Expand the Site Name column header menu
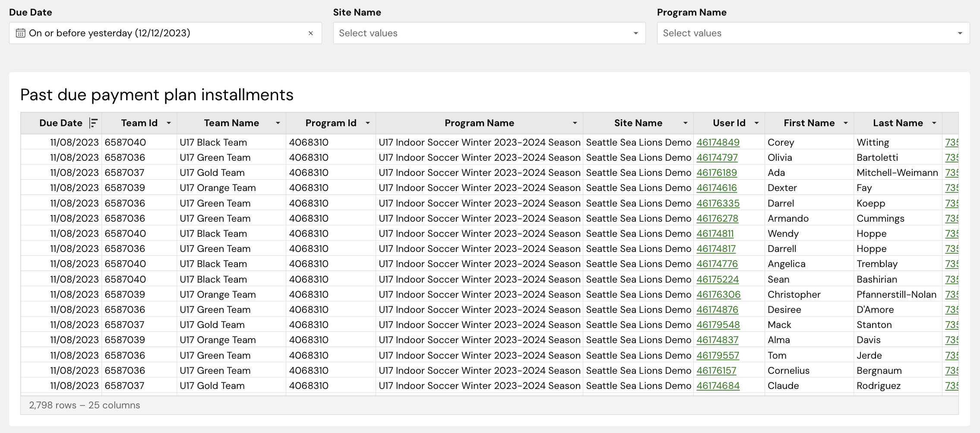The width and height of the screenshot is (980, 433). pyautogui.click(x=685, y=123)
